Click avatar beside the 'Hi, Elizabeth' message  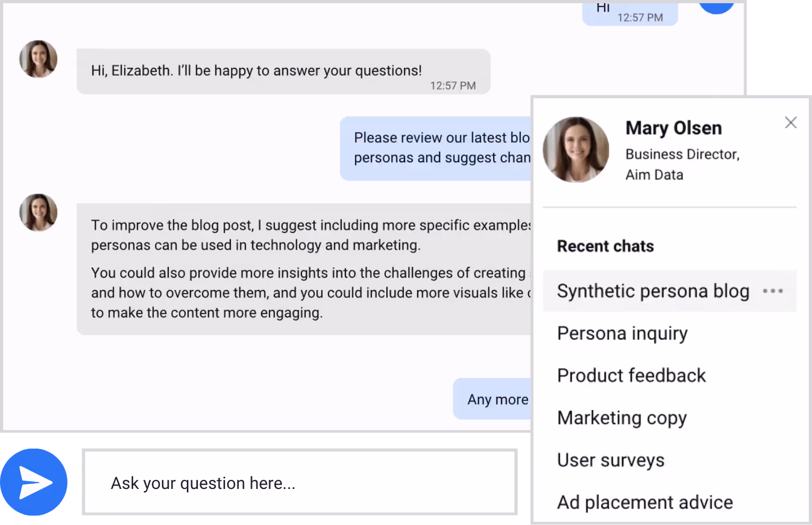pyautogui.click(x=38, y=59)
